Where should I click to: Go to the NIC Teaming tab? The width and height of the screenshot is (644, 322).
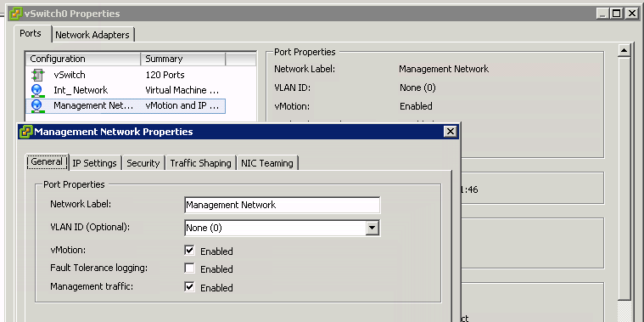tap(267, 163)
